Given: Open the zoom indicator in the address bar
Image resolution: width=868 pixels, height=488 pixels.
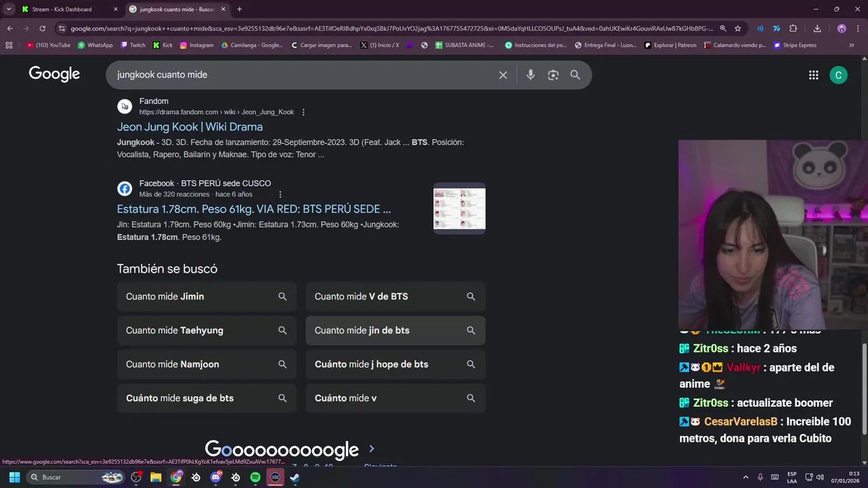Looking at the screenshot, I should (723, 28).
